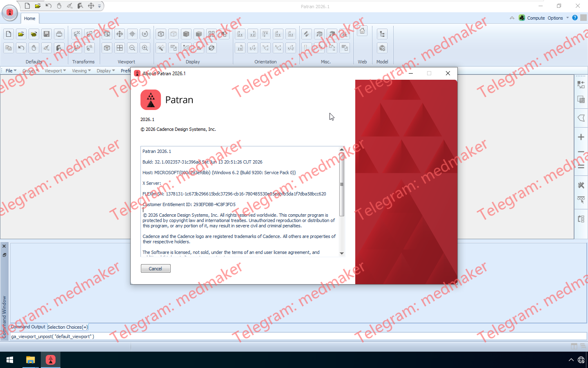Select the Home ribbon tab
The image size is (588, 368).
pos(29,18)
